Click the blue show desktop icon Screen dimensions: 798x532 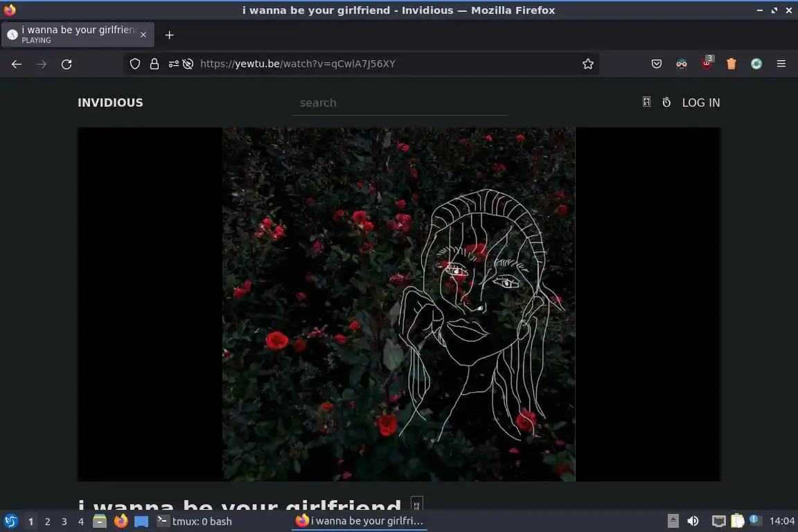coord(141,522)
